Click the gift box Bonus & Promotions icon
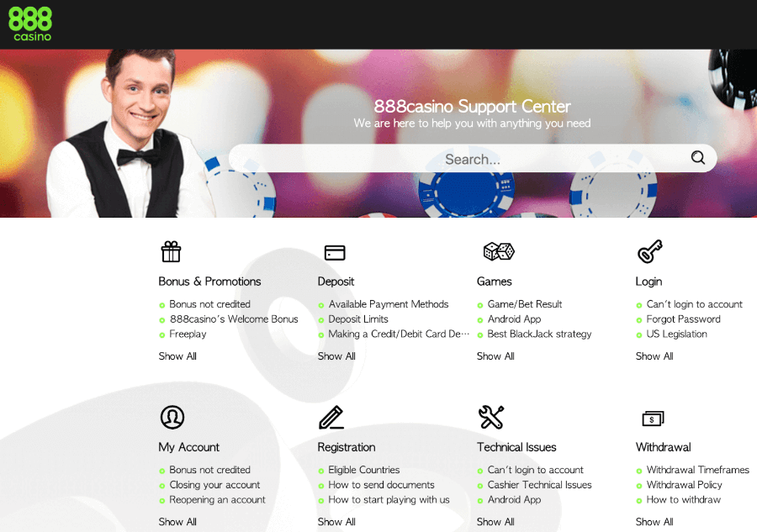Image resolution: width=757 pixels, height=532 pixels. pyautogui.click(x=172, y=251)
